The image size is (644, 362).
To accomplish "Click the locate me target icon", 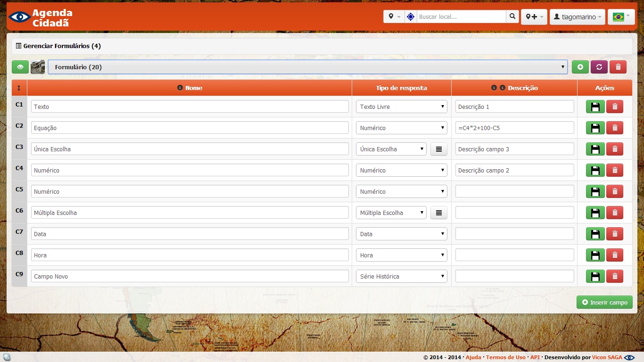I will click(411, 16).
